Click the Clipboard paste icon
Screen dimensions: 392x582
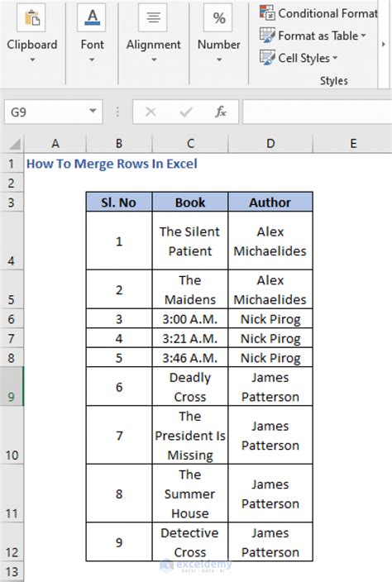[31, 17]
